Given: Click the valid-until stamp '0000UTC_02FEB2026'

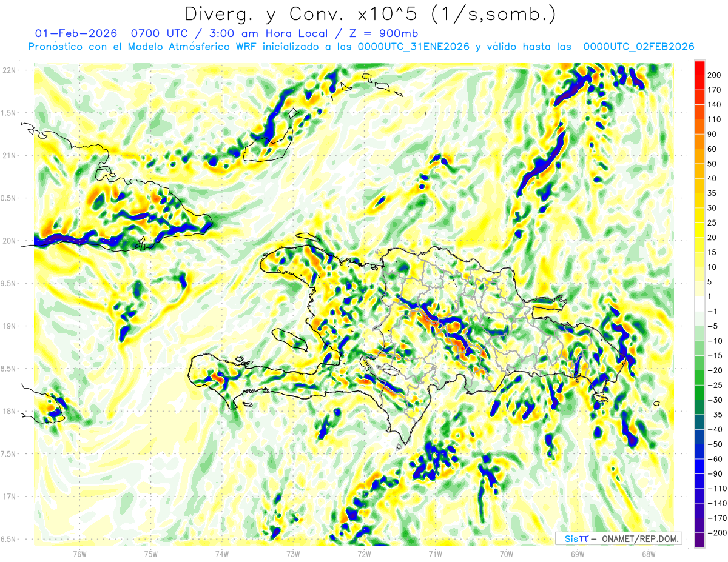Looking at the screenshot, I should [639, 47].
